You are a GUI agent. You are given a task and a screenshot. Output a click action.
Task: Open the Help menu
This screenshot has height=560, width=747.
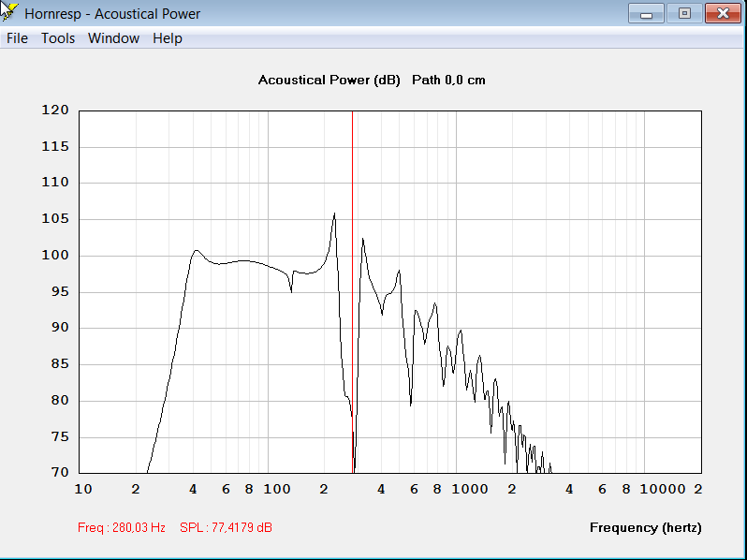pos(168,38)
